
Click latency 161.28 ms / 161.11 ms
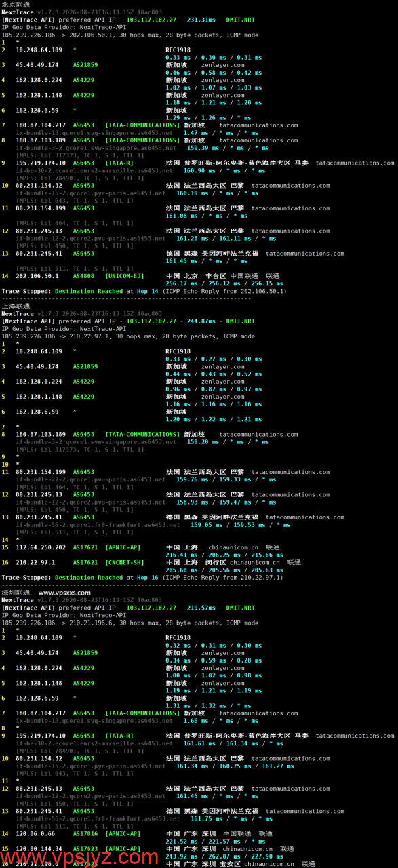(x=214, y=238)
